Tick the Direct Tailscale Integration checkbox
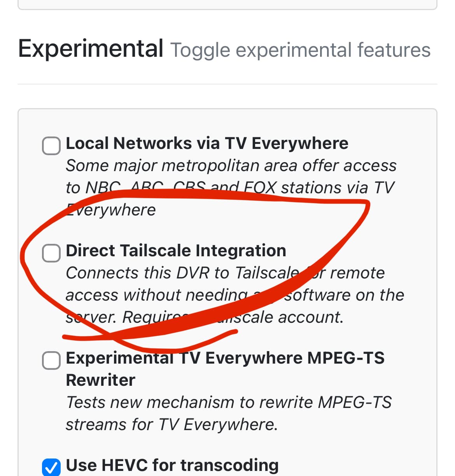Image resolution: width=455 pixels, height=476 pixels. [x=51, y=253]
